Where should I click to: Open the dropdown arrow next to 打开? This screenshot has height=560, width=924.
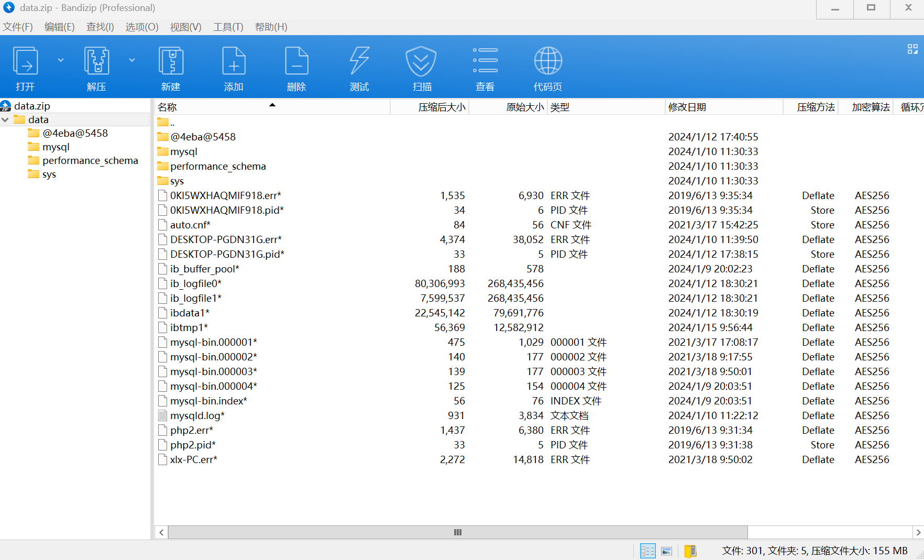click(61, 60)
